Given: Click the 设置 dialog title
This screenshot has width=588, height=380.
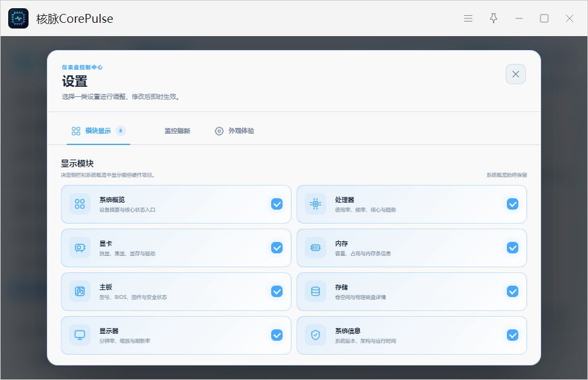Looking at the screenshot, I should tap(75, 81).
